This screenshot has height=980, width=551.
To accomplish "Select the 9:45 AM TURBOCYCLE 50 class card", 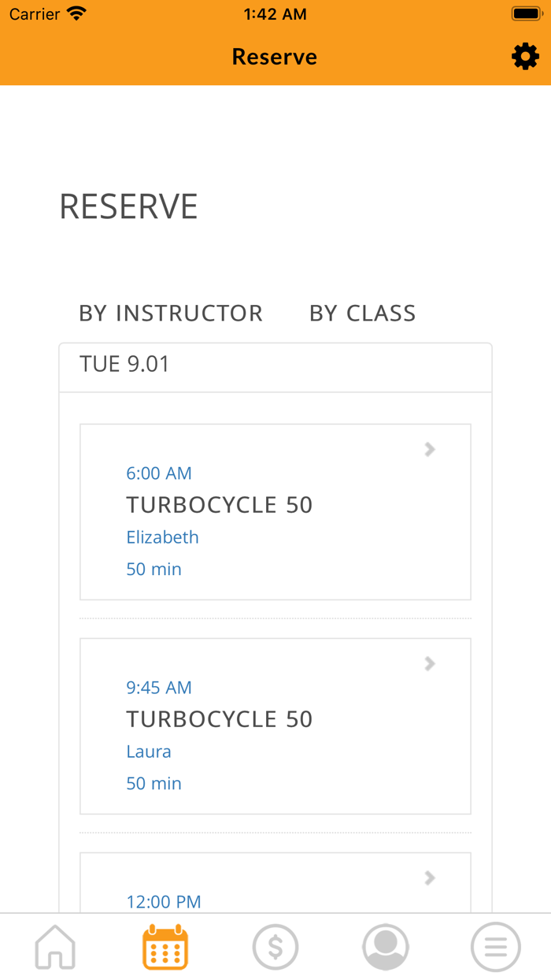I will pyautogui.click(x=275, y=725).
